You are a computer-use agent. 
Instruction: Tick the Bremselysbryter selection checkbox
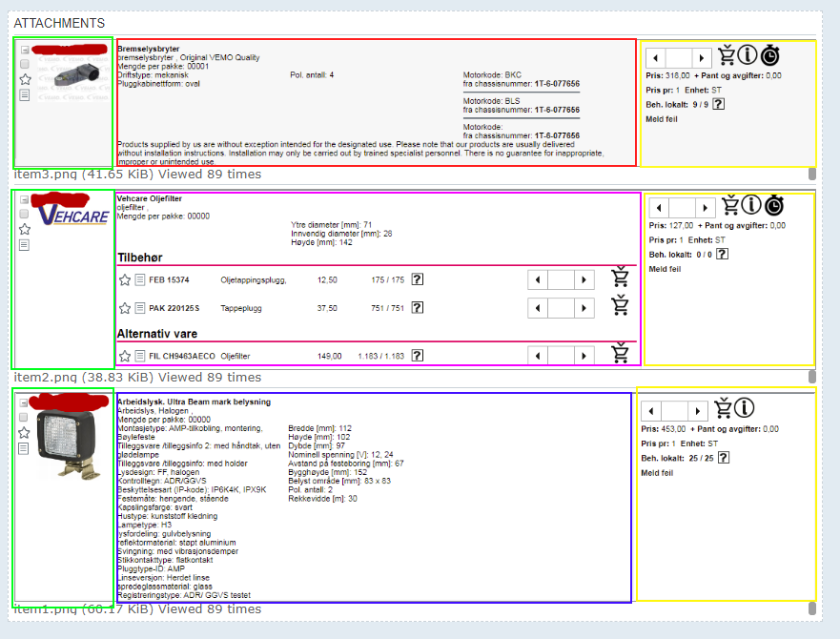pyautogui.click(x=25, y=64)
